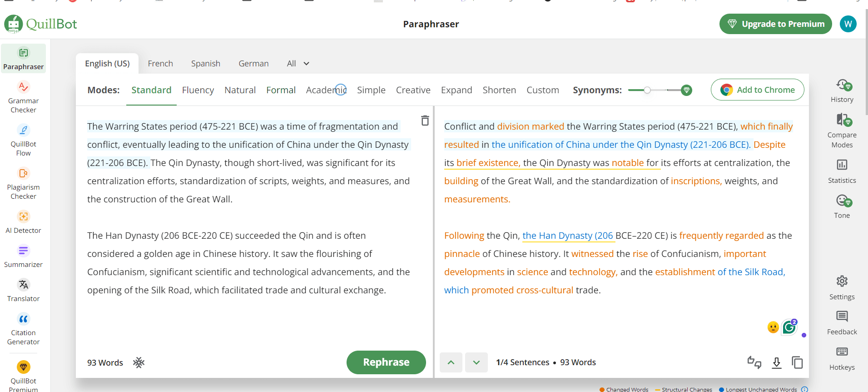Screen dimensions: 868x392
Task: Click Upgrade to Premium button
Action: pyautogui.click(x=775, y=24)
